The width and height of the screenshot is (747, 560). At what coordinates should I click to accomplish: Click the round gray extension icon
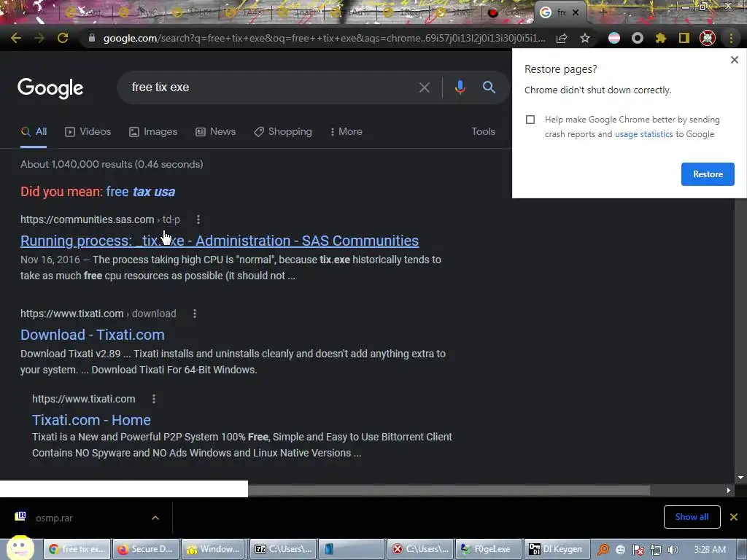[x=638, y=38]
